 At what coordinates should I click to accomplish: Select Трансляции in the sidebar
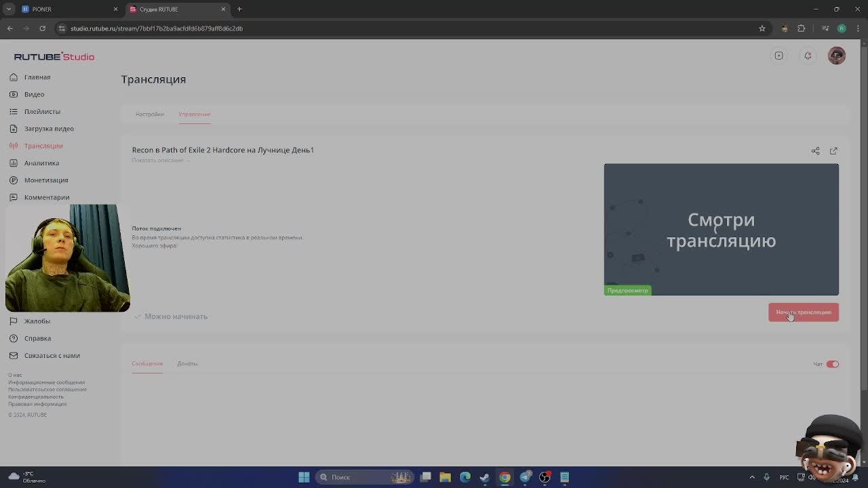pos(43,146)
